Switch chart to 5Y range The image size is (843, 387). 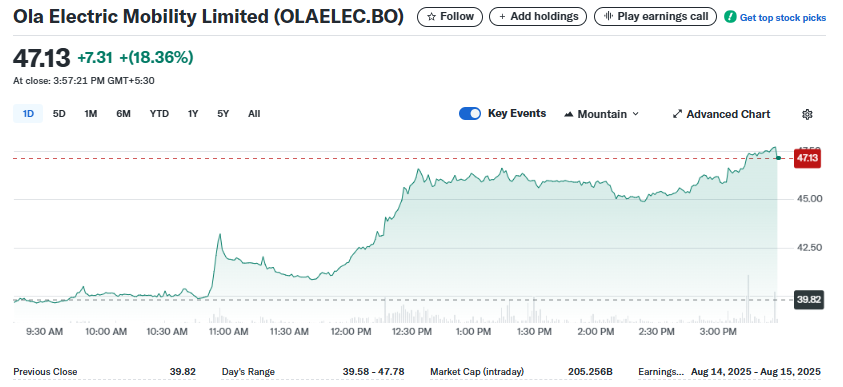coord(223,113)
